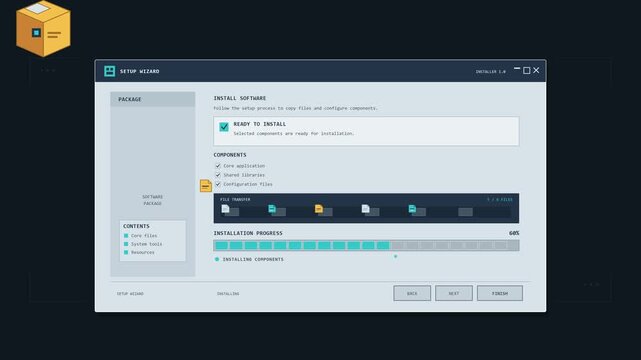Close the Setup Wizard window
This screenshot has height=360, width=641.
pyautogui.click(x=536, y=70)
